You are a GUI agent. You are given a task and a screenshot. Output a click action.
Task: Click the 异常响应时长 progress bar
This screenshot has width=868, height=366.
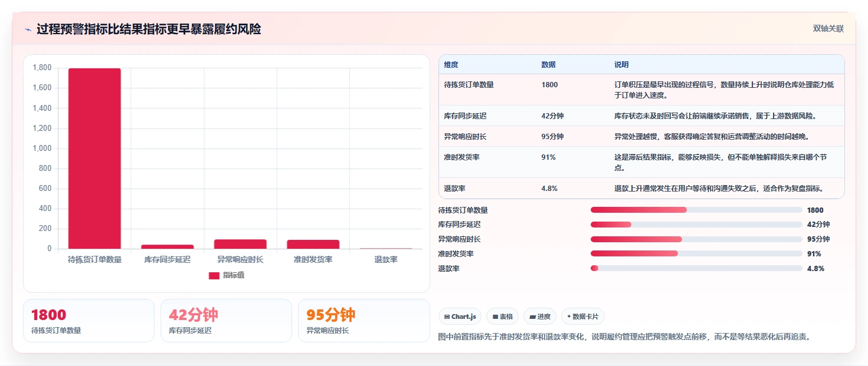[696, 239]
